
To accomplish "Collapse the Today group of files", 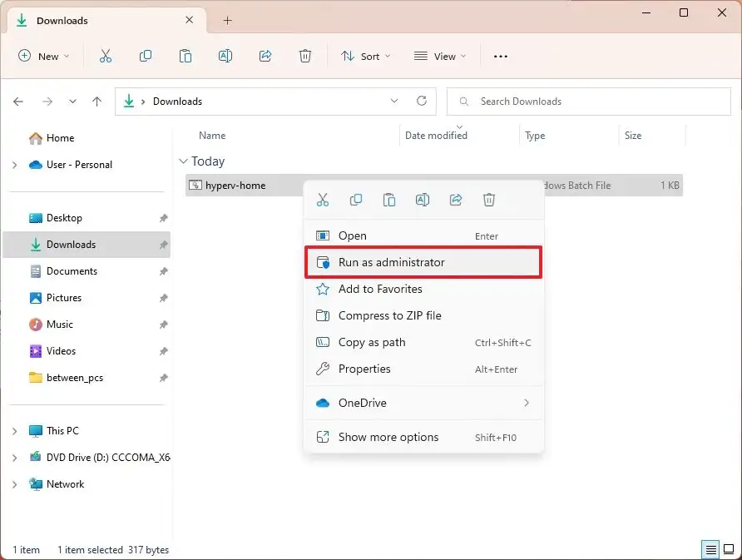I will tap(183, 161).
